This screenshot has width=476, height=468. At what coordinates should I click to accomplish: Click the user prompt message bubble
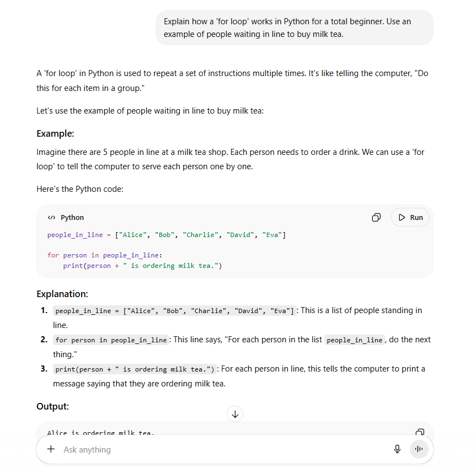tap(295, 28)
